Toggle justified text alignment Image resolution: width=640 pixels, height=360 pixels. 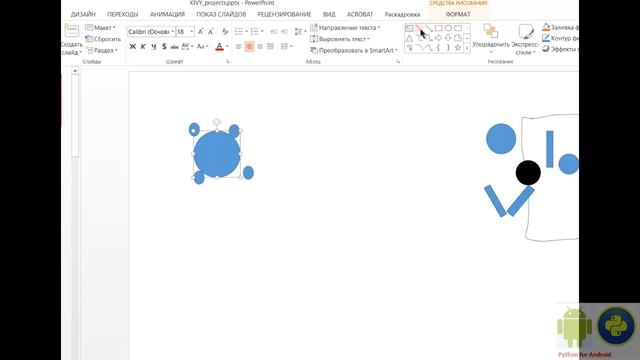pos(270,47)
